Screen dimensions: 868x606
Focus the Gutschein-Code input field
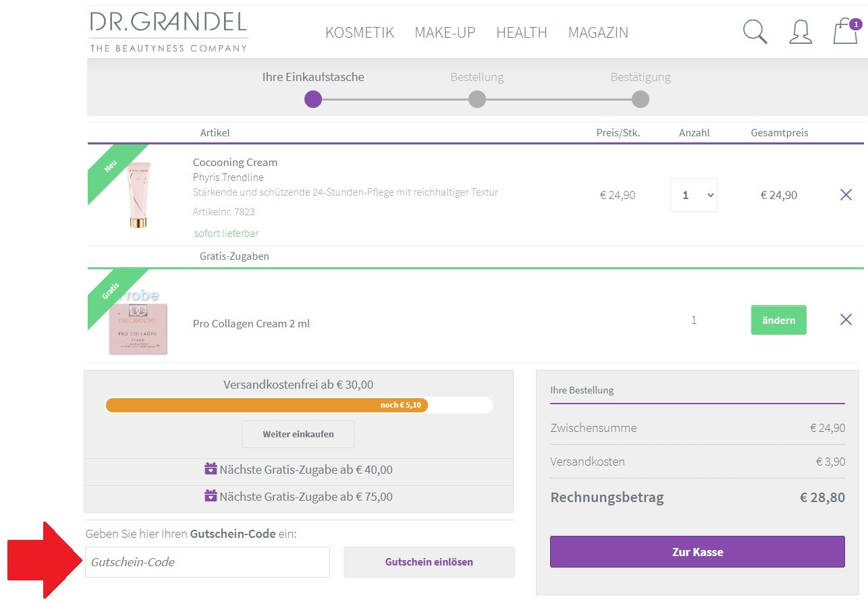point(207,561)
